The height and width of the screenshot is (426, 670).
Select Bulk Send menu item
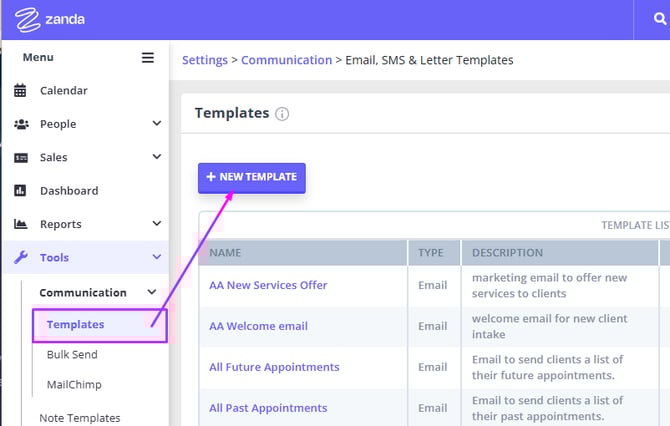[72, 355]
